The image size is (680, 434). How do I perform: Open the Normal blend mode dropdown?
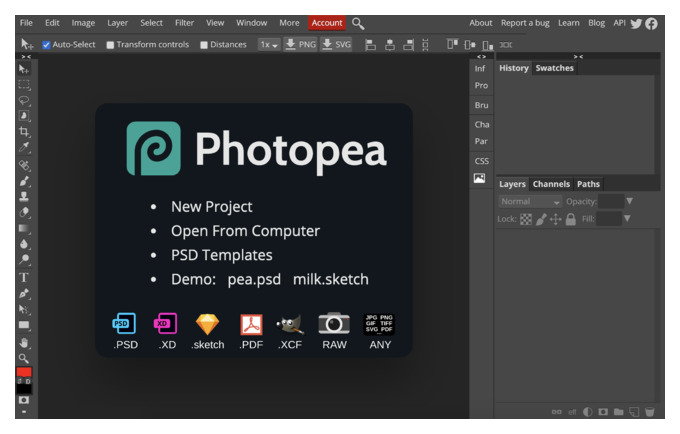(x=530, y=202)
